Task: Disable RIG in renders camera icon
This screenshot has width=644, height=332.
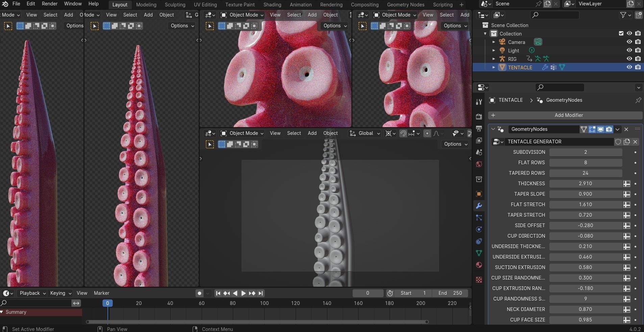Action: point(638,59)
